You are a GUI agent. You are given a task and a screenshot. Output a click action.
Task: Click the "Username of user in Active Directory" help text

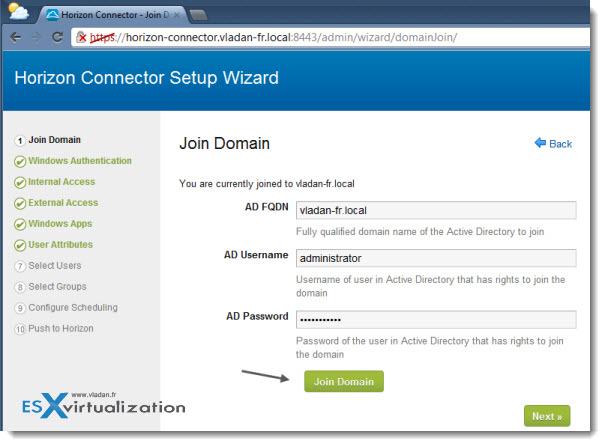(431, 286)
